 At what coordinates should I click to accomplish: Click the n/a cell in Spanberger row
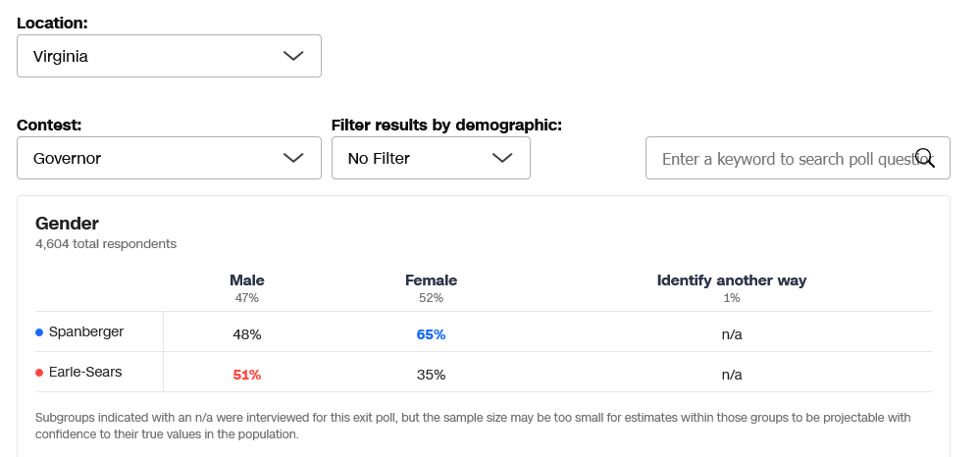coord(732,334)
